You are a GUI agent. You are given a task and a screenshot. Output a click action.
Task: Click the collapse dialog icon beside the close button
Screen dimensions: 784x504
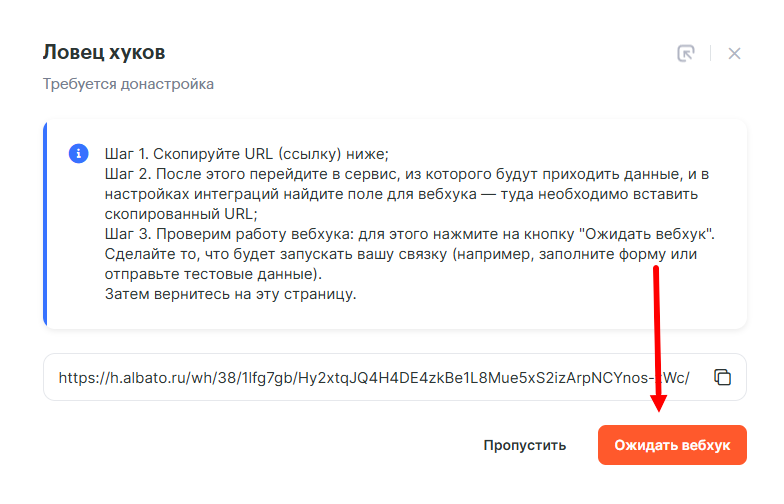click(685, 53)
